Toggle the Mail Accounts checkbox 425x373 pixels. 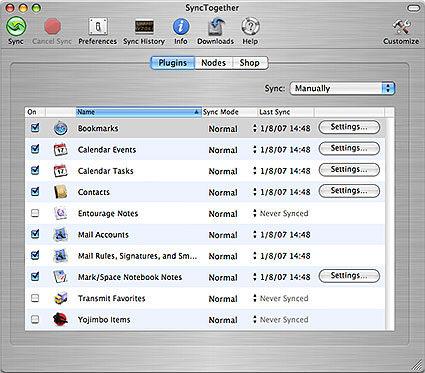[x=35, y=234]
